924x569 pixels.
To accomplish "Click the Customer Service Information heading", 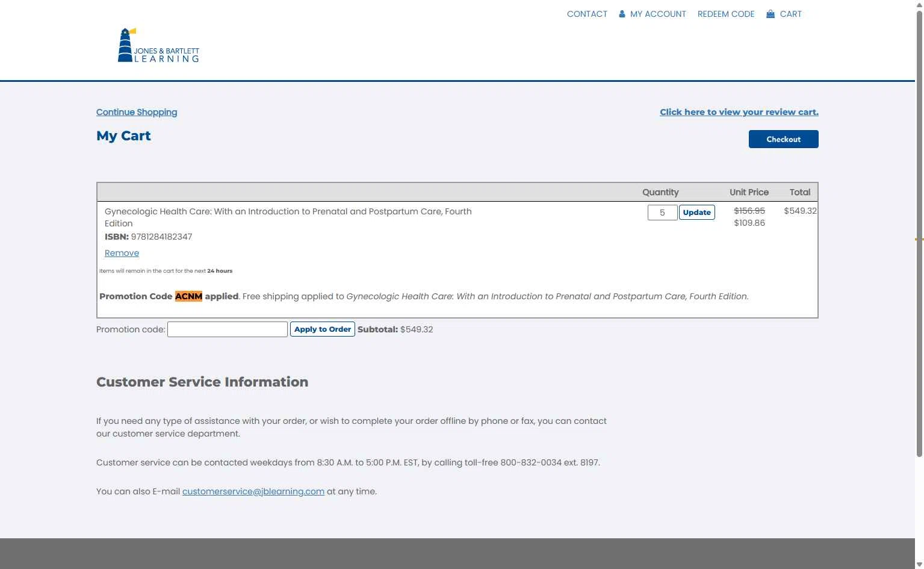I will (x=202, y=382).
